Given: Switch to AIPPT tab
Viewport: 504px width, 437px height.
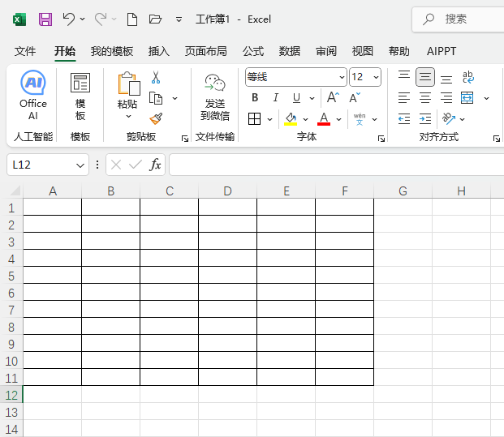Looking at the screenshot, I should pos(442,51).
